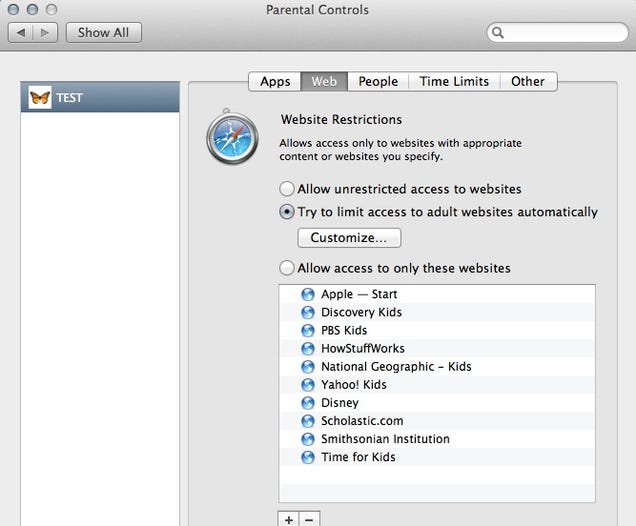Click the Safari compass icon

(x=232, y=137)
